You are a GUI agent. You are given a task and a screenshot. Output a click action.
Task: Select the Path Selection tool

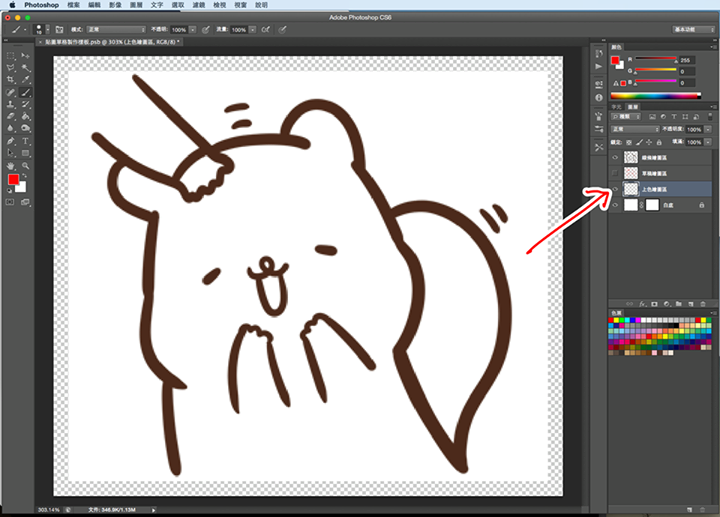pyautogui.click(x=11, y=153)
